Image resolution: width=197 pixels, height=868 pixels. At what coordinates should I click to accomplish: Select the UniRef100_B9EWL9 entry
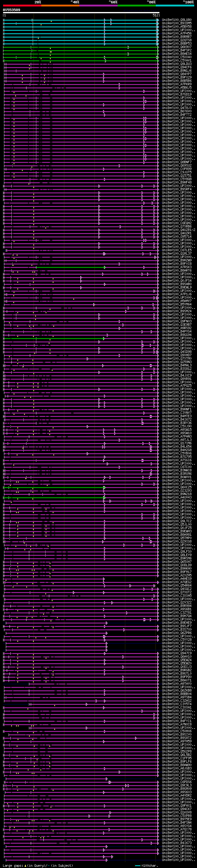point(177,287)
